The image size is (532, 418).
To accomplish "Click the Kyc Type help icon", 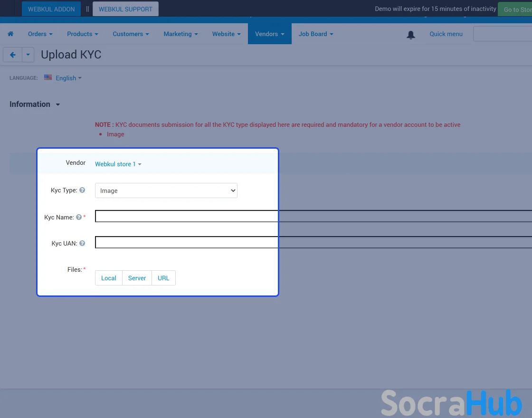I will pos(82,190).
